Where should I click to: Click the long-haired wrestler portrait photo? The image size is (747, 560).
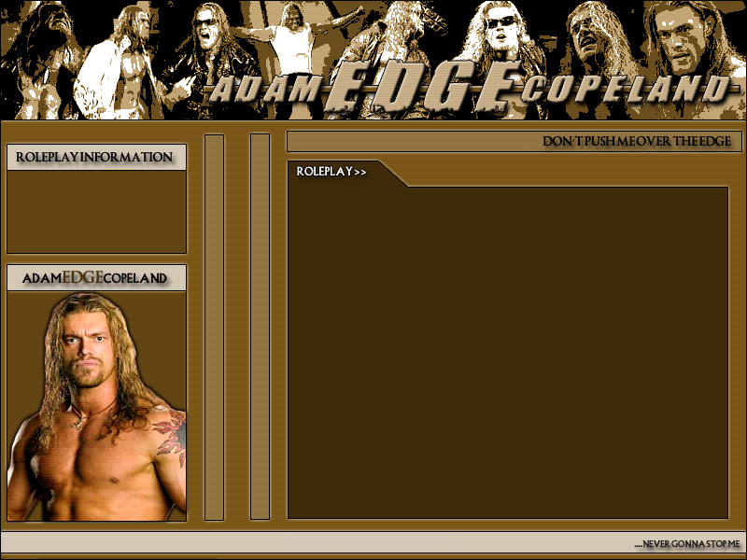[97, 407]
